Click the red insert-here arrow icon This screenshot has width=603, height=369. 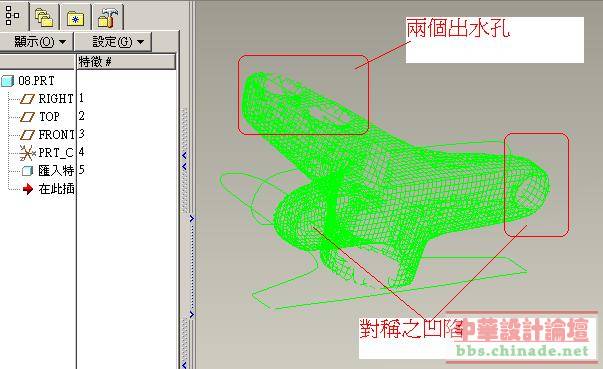(28, 189)
